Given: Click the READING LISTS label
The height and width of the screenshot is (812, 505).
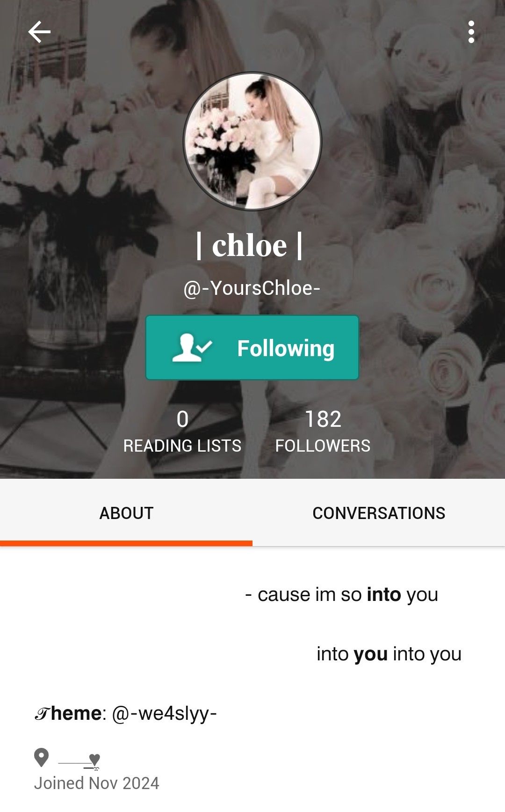Looking at the screenshot, I should click(182, 446).
